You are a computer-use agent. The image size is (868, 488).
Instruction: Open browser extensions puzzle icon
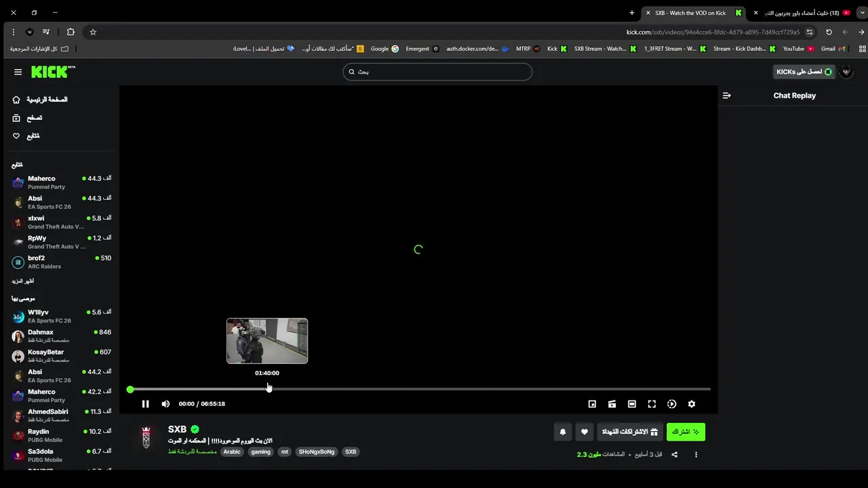(x=71, y=32)
